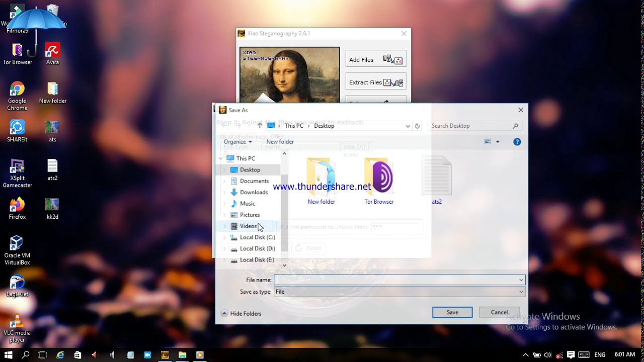This screenshot has height=362, width=644.
Task: Click the File name input field
Action: tap(395, 280)
